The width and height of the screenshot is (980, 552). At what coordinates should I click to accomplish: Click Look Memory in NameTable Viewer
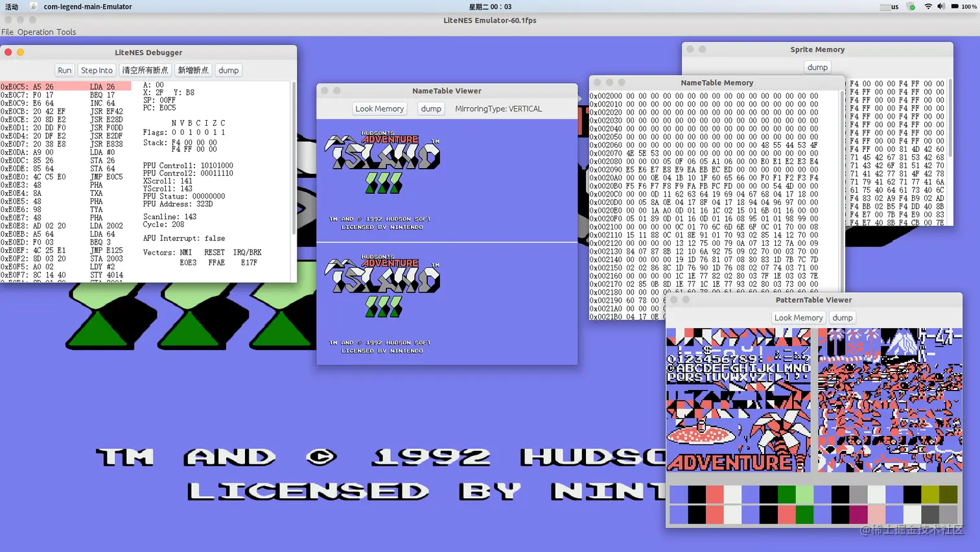pos(380,108)
